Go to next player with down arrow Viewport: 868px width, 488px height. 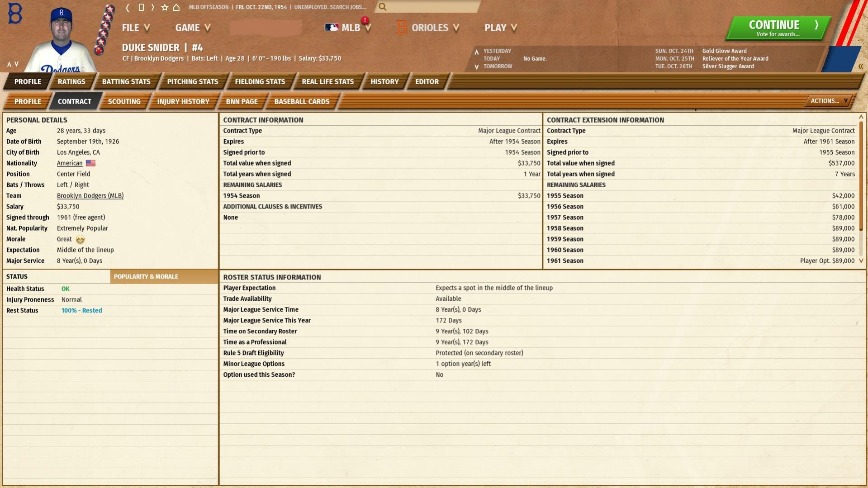[17, 64]
